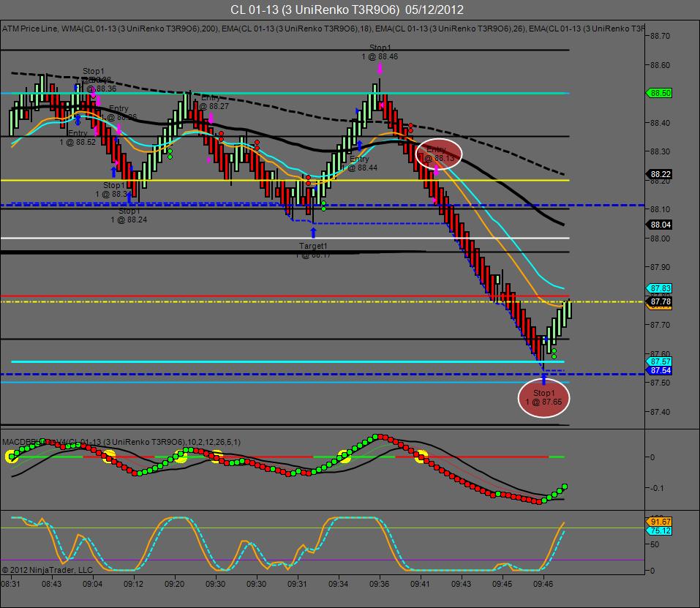The width and height of the screenshot is (700, 608).
Task: Click the 88.10 price axis label
Action: (660, 209)
